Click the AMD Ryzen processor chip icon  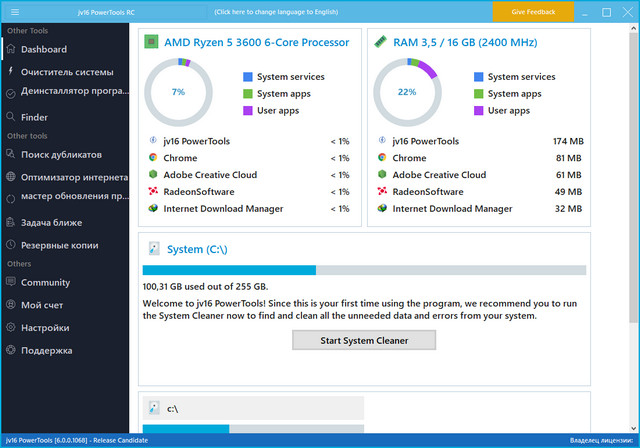point(151,43)
